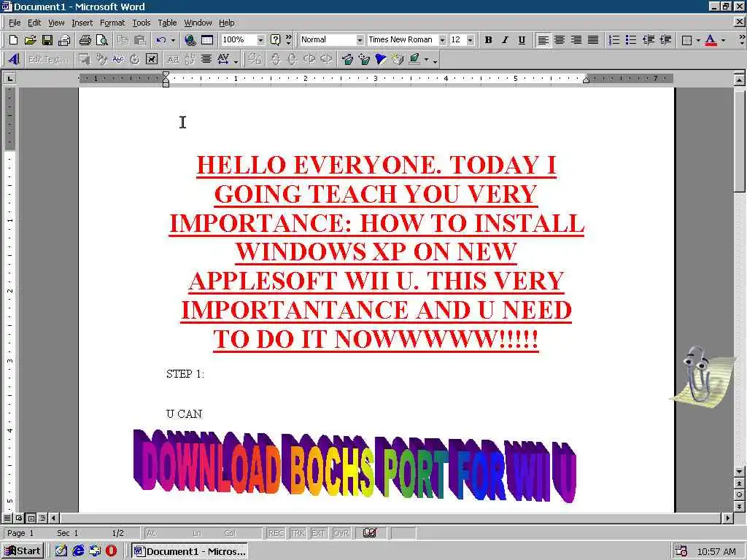This screenshot has width=747, height=560.
Task: Set Justify paragraph alignment
Action: tap(593, 40)
